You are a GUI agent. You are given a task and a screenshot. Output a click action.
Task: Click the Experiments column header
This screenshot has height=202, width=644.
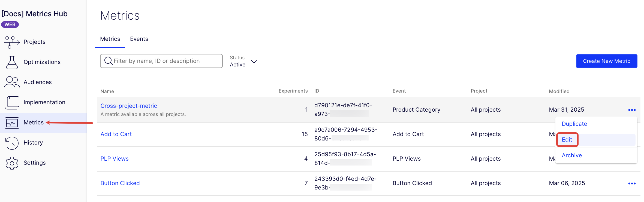tap(293, 91)
